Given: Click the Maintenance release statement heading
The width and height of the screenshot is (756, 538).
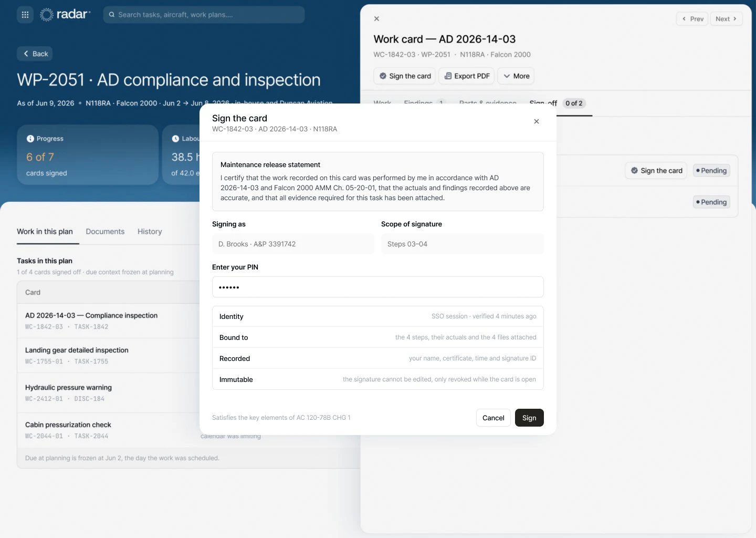Looking at the screenshot, I should tap(270, 165).
